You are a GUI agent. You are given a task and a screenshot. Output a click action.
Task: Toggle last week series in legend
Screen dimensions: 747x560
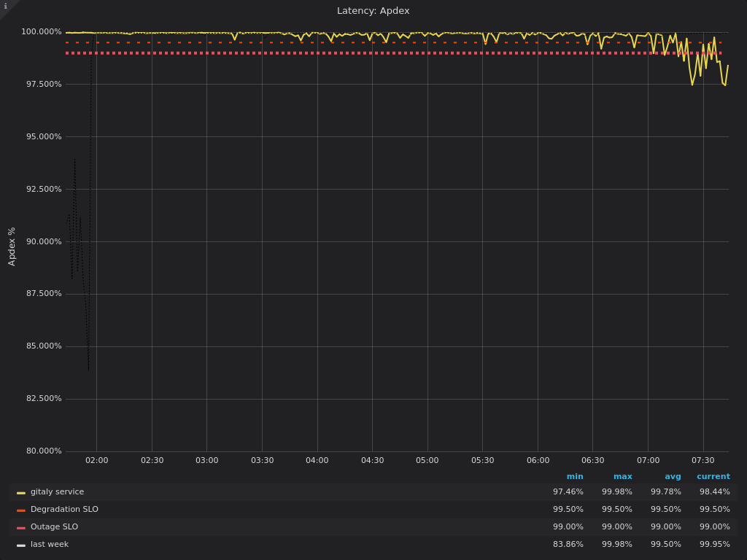[50, 545]
